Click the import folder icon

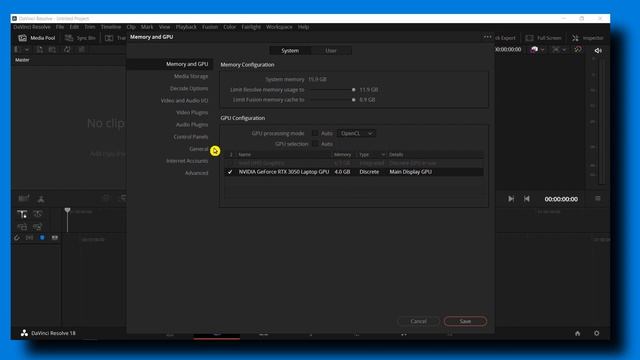point(52,49)
